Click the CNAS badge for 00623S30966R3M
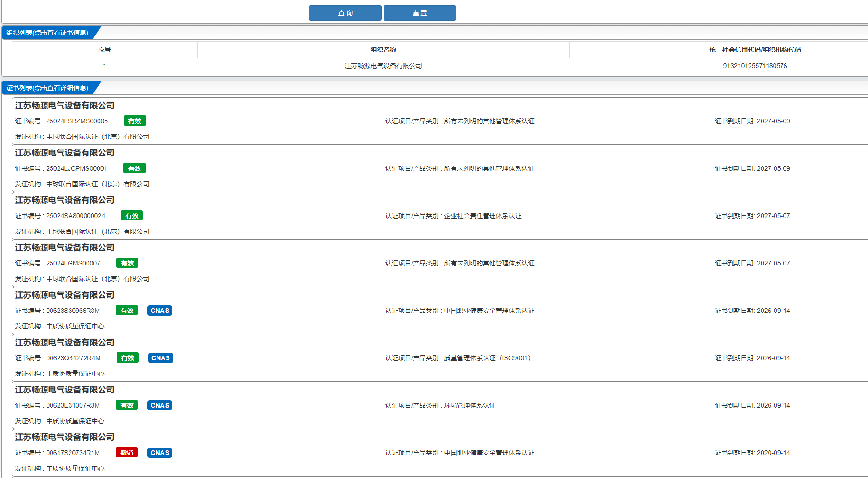 [160, 311]
